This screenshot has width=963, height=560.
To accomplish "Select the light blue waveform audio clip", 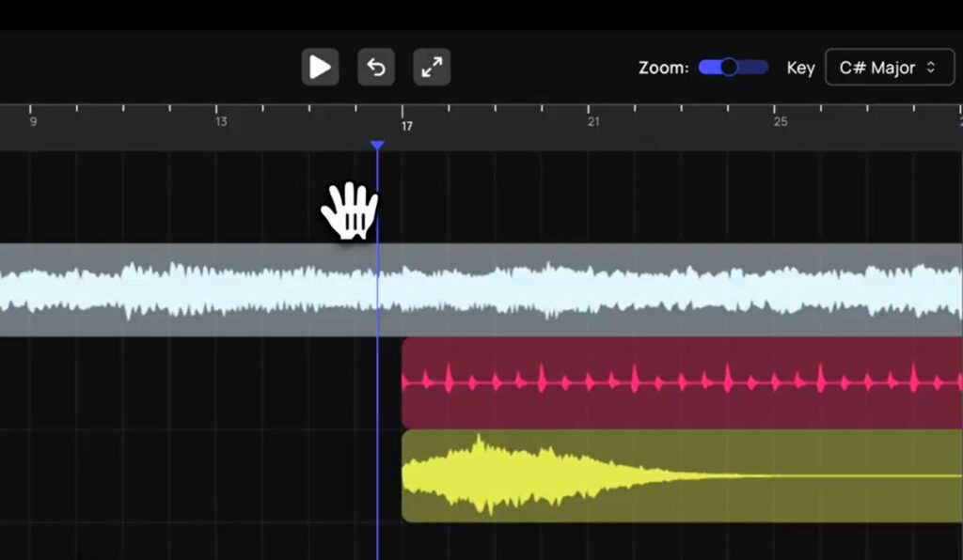I will [481, 289].
